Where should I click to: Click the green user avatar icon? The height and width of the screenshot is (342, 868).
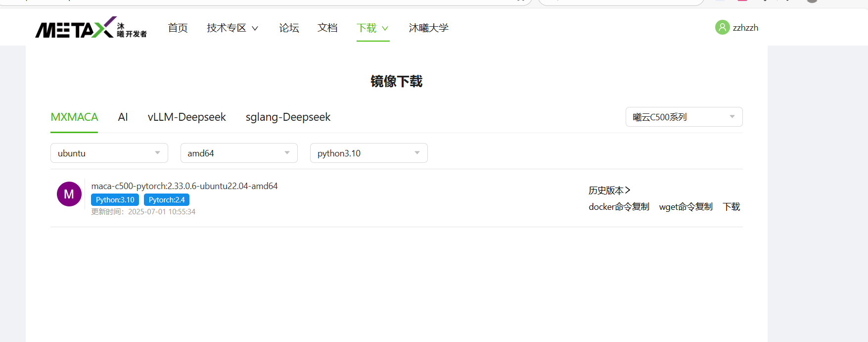pyautogui.click(x=722, y=27)
